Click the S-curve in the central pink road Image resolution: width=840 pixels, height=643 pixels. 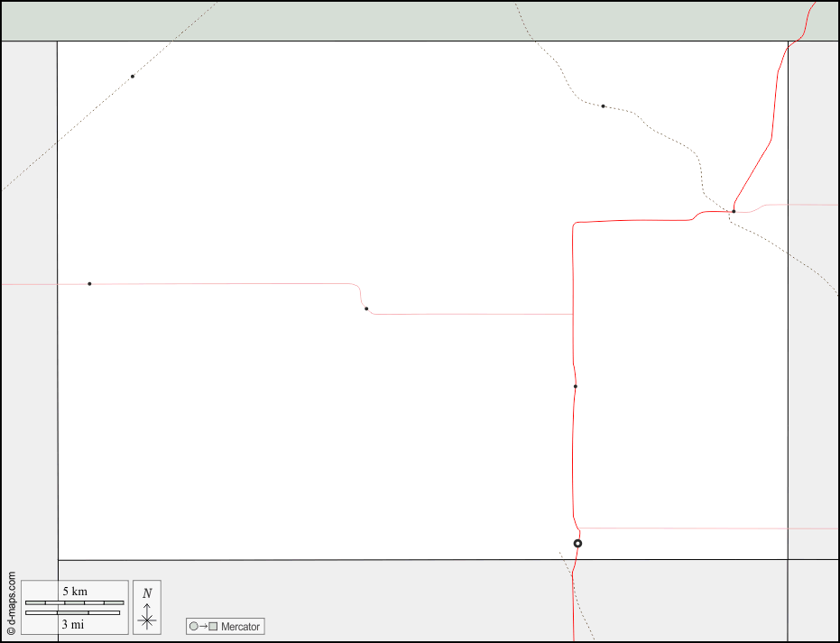point(361,298)
